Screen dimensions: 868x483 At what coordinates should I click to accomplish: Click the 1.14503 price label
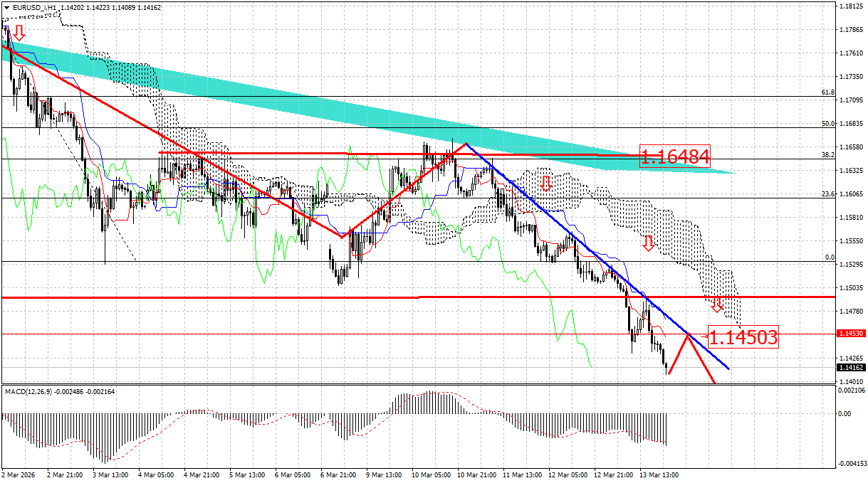[743, 337]
